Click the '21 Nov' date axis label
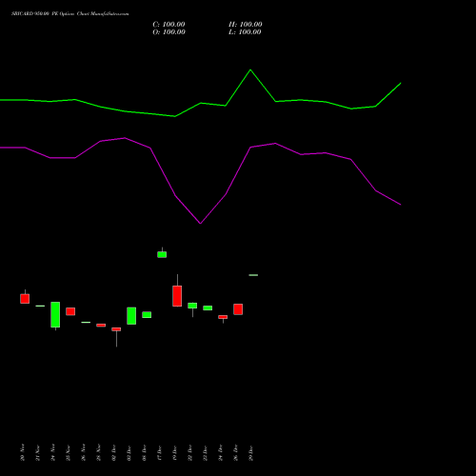This screenshot has height=476, width=476. pos(38,452)
